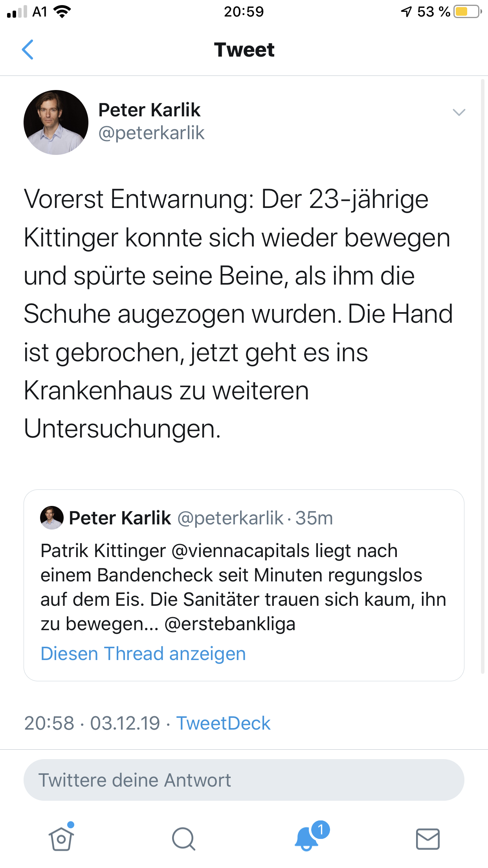Open the quoted tweet's small avatar
The image size is (488, 868).
52,518
